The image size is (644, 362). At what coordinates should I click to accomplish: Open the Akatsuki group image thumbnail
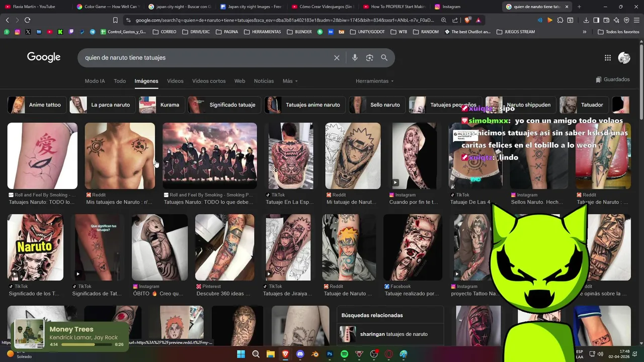pos(210,156)
